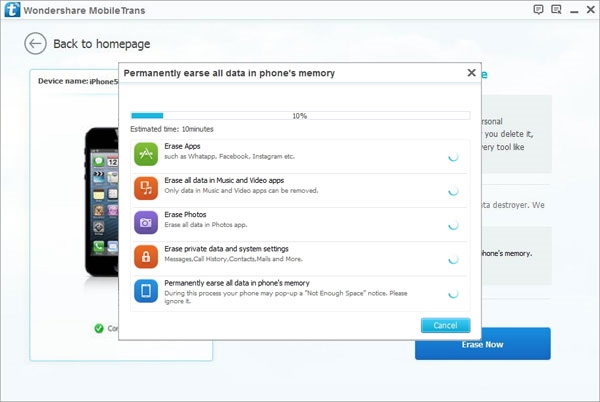Click the blue phone memory icon
This screenshot has height=402, width=600.
click(x=146, y=291)
